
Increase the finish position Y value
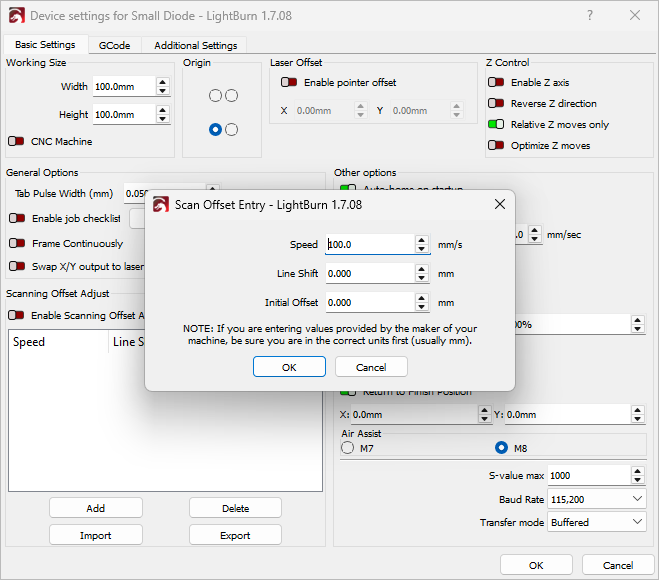coord(638,410)
